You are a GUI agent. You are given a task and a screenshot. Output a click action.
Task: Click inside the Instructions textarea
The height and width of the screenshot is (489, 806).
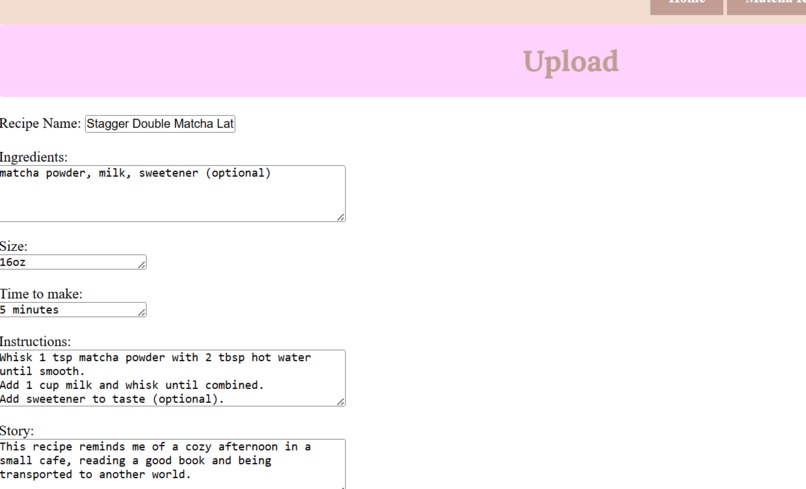coord(172,378)
